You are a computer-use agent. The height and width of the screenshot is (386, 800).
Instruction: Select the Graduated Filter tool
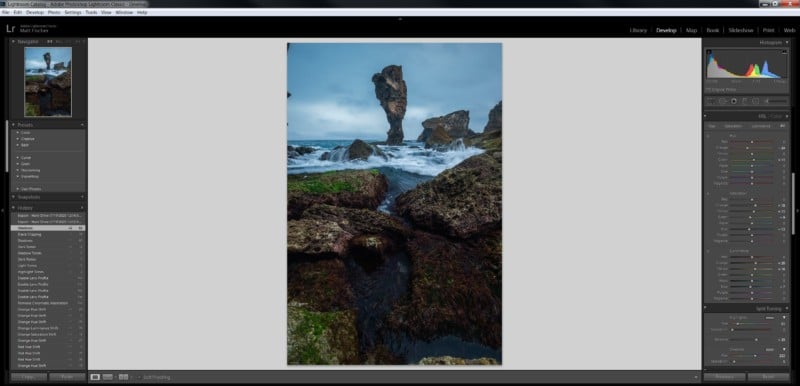pyautogui.click(x=744, y=101)
